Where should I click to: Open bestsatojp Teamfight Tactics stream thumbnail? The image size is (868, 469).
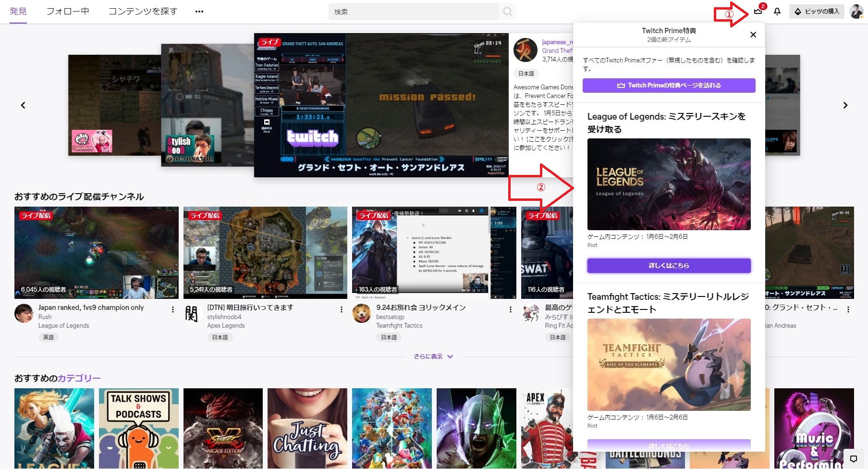pyautogui.click(x=434, y=253)
